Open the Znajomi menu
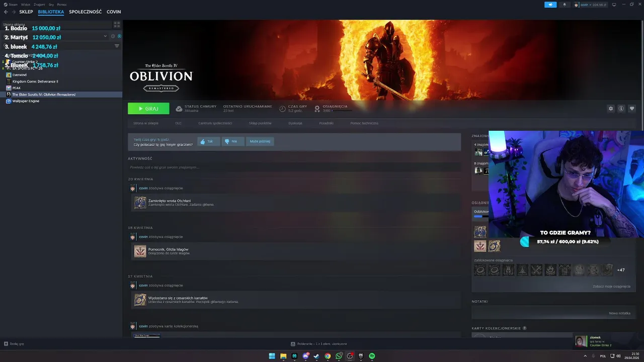This screenshot has width=644, height=362. [39, 5]
